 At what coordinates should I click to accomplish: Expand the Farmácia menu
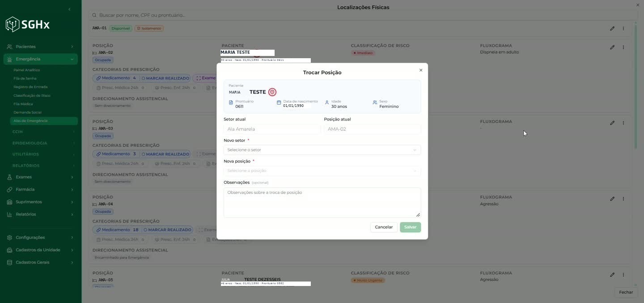tap(72, 189)
